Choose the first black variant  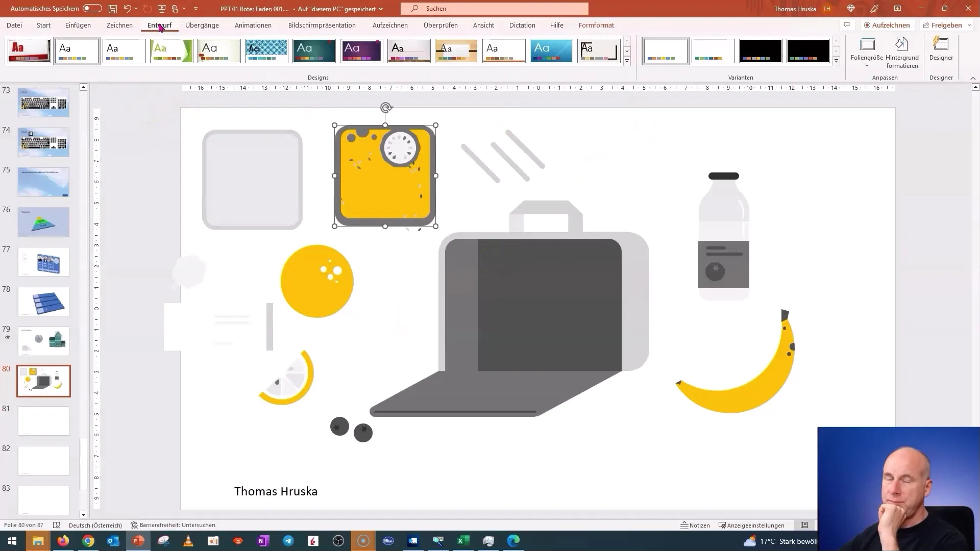pos(761,51)
